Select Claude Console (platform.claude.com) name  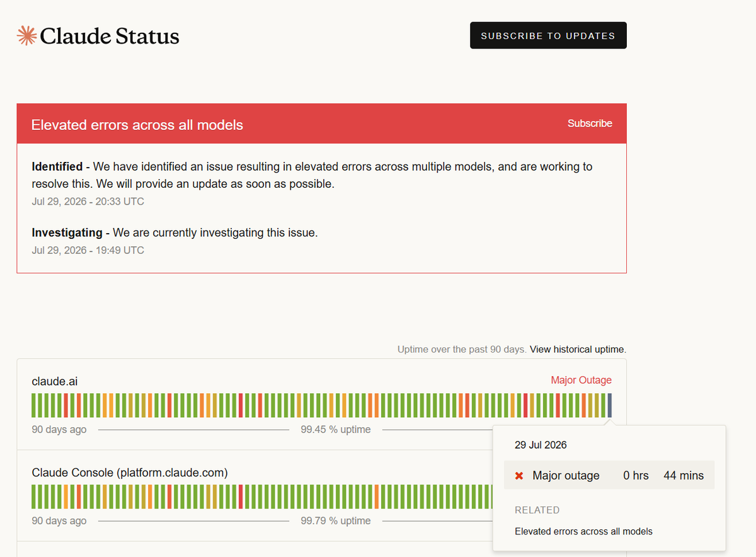coord(130,473)
